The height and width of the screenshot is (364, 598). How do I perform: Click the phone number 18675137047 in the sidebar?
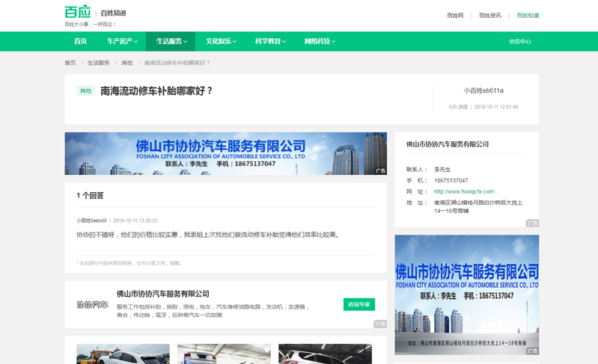[451, 180]
